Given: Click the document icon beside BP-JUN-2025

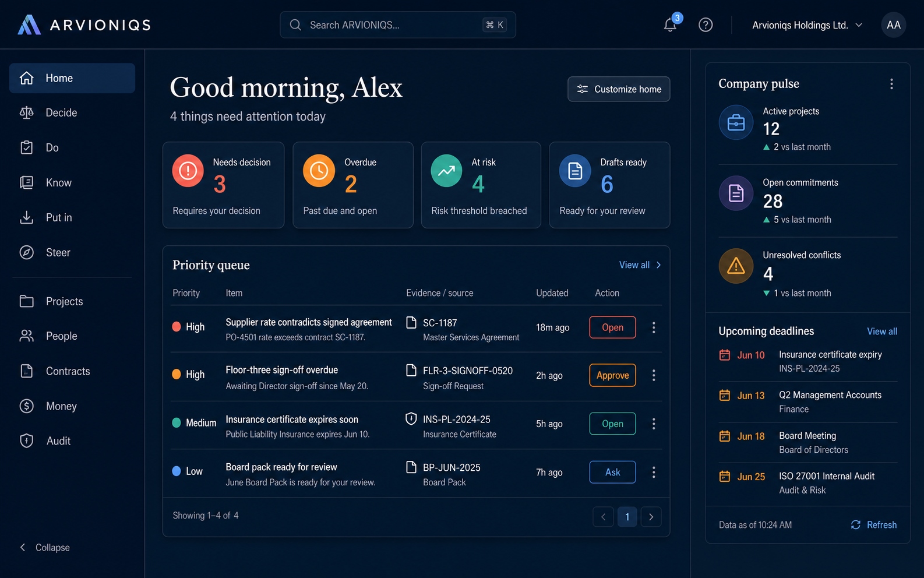Looking at the screenshot, I should click(411, 467).
